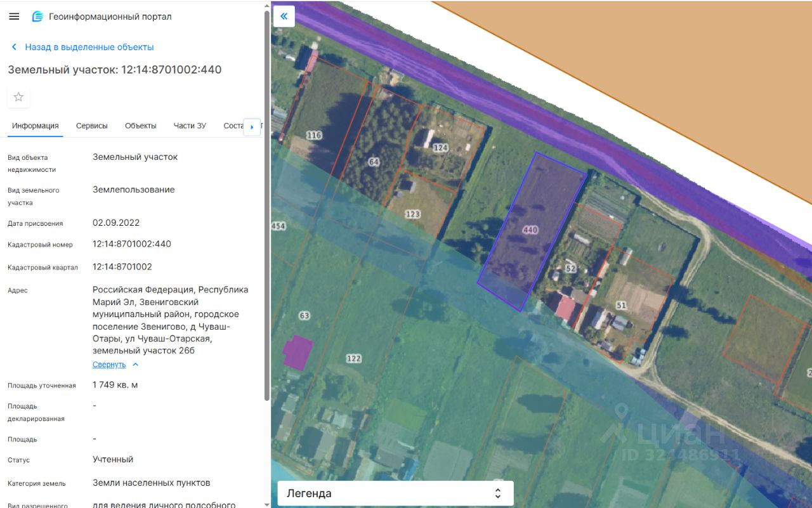Select parcel 440 on the map
The width and height of the screenshot is (812, 508).
pos(530,230)
